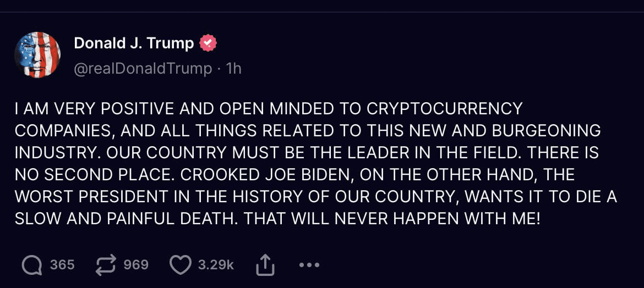
Task: Click the 3.29k likes count
Action: click(216, 265)
